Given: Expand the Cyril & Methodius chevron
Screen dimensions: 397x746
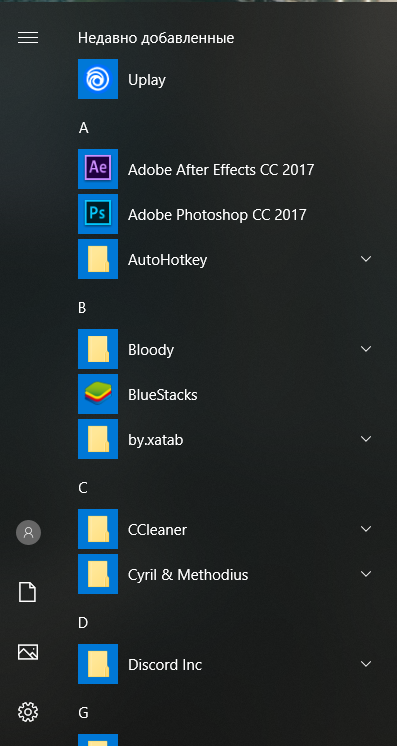Looking at the screenshot, I should coord(366,574).
